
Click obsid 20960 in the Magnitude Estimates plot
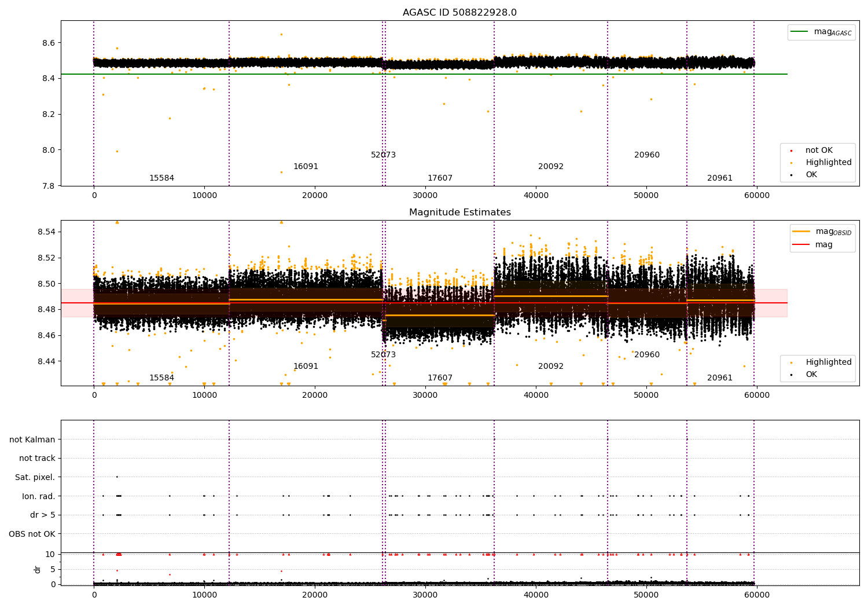[647, 355]
